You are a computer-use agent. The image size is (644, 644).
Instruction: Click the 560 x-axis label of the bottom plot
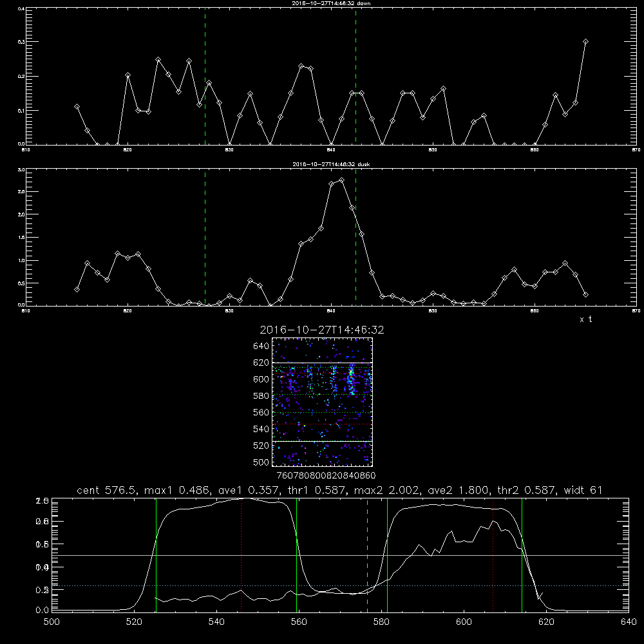(299, 622)
